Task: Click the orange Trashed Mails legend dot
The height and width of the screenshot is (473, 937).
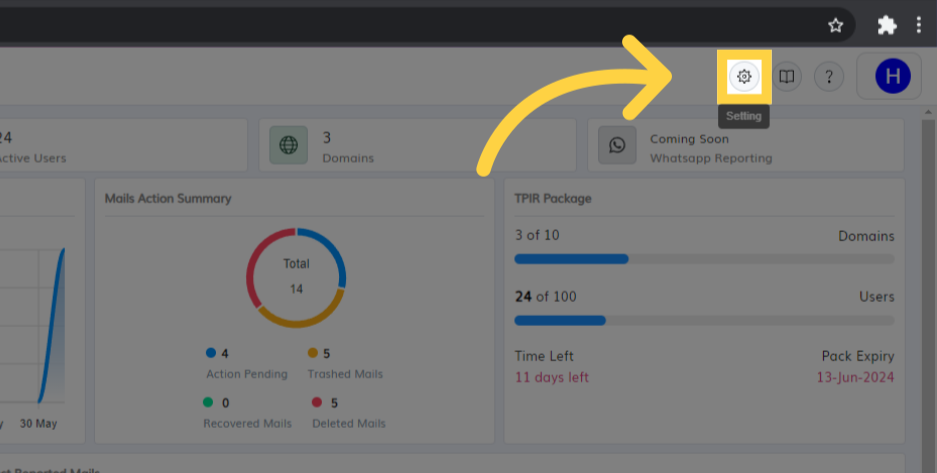Action: 313,353
